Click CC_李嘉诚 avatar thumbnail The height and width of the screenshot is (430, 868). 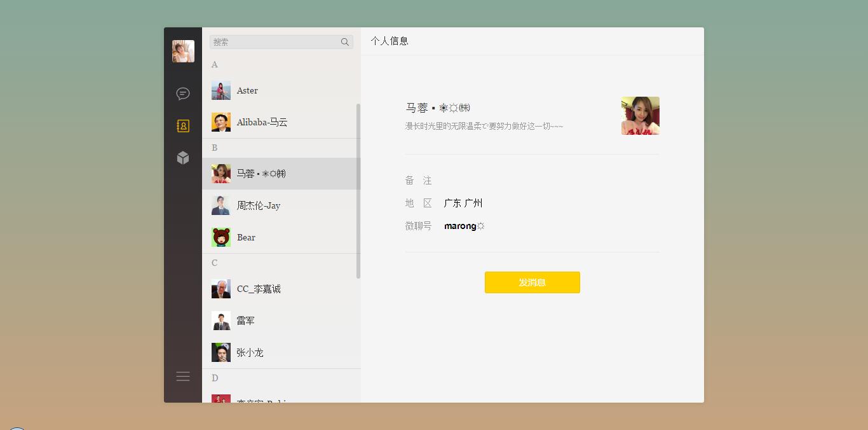click(221, 289)
